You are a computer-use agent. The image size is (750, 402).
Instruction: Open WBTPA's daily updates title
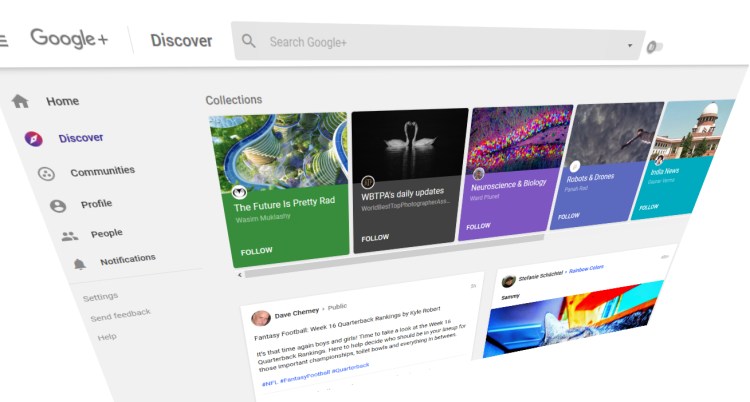tap(402, 194)
